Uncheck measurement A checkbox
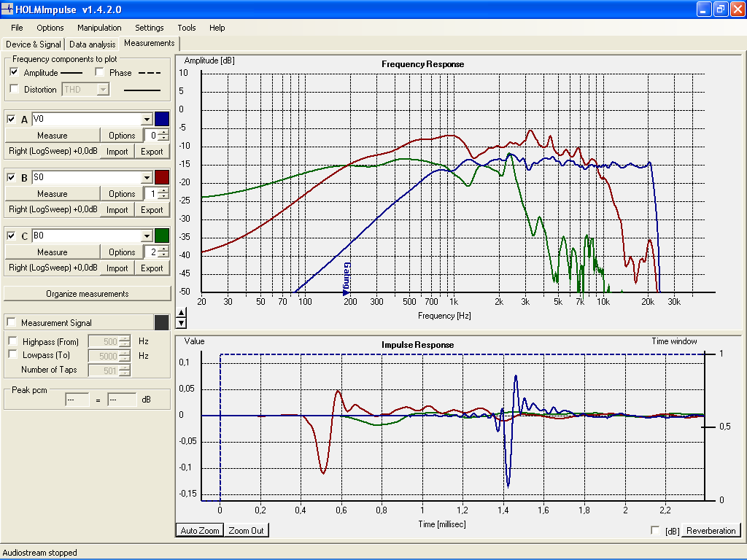Viewport: 747px width, 560px height. click(11, 119)
